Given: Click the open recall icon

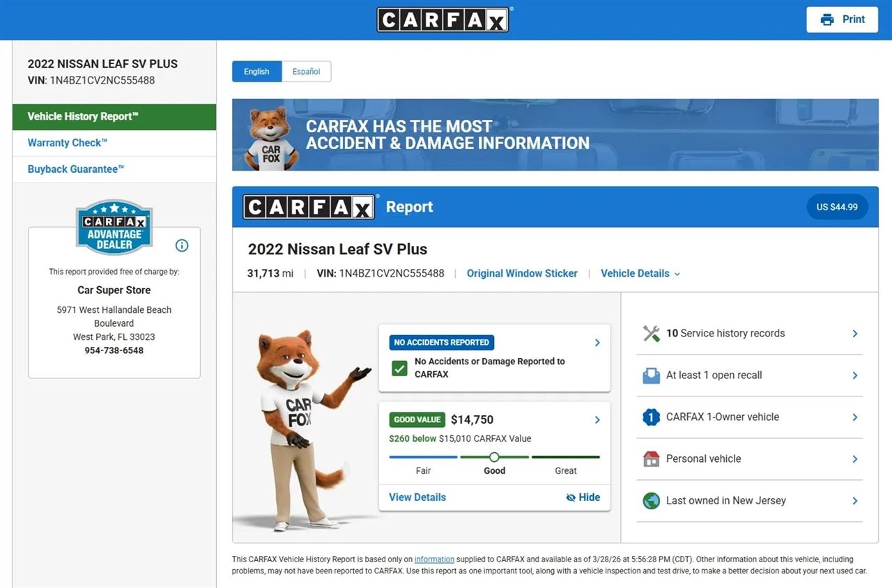Looking at the screenshot, I should (x=651, y=376).
